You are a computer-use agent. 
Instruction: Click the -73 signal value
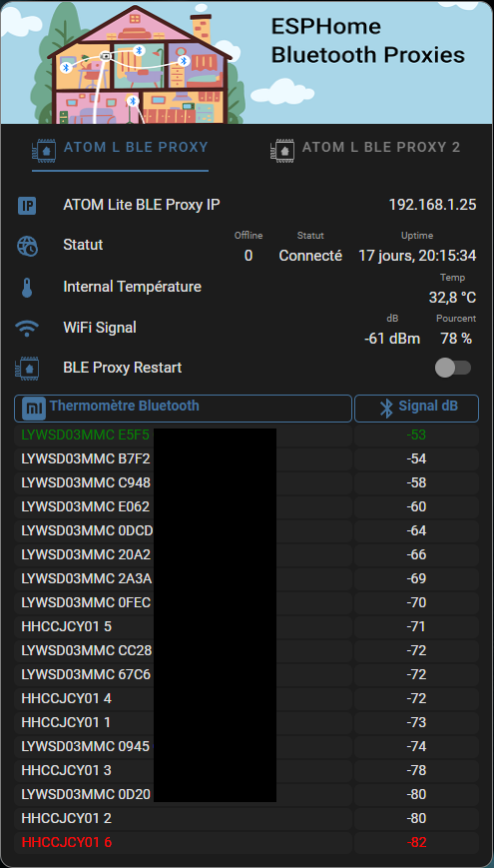(x=416, y=722)
